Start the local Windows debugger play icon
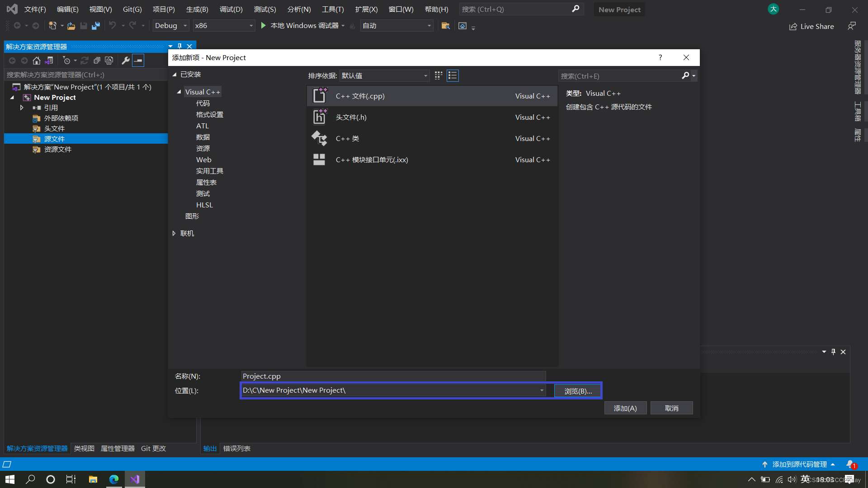Image resolution: width=868 pixels, height=488 pixels. pos(264,26)
